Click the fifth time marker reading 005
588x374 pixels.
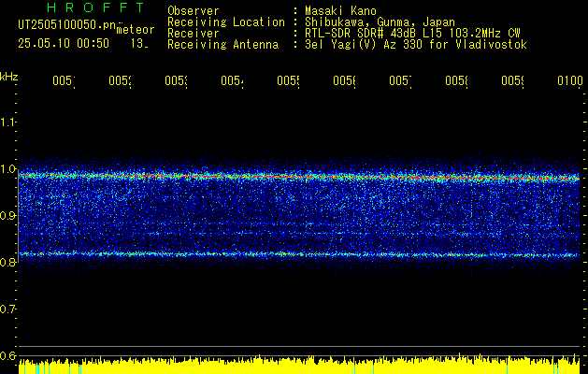[x=288, y=80]
